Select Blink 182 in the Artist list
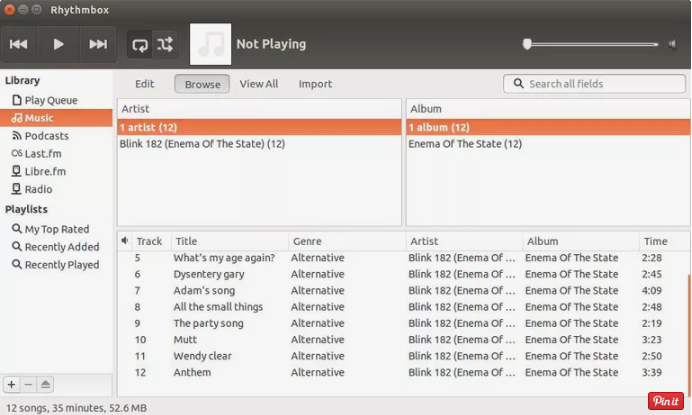The width and height of the screenshot is (692, 415). tap(259, 144)
